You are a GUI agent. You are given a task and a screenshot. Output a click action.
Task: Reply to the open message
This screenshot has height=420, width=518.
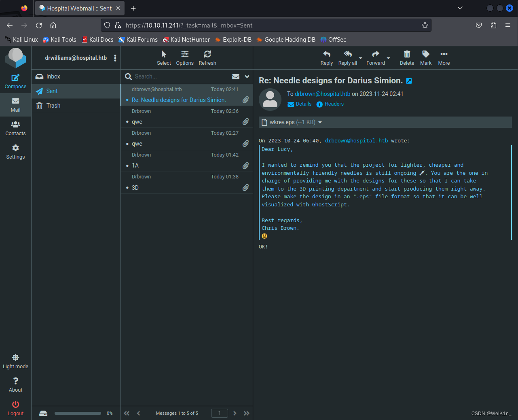pos(327,58)
